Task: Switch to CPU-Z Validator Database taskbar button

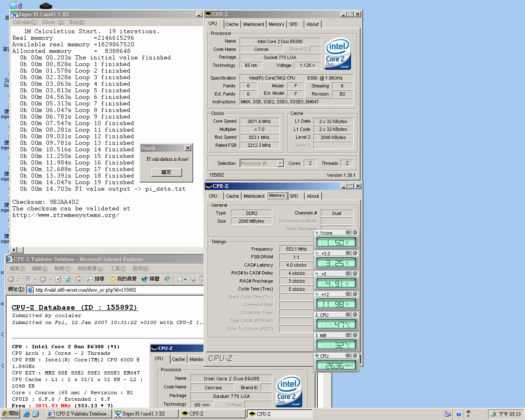Action: click(x=79, y=414)
